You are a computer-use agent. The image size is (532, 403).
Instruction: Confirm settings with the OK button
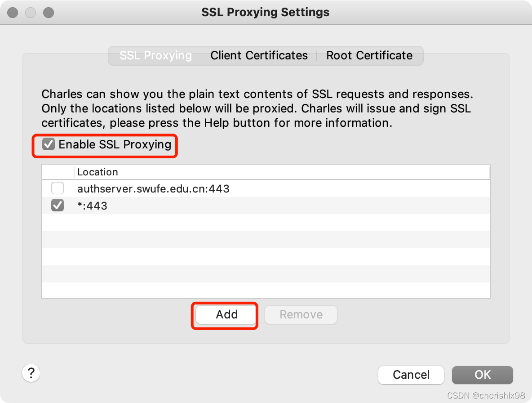tap(482, 375)
